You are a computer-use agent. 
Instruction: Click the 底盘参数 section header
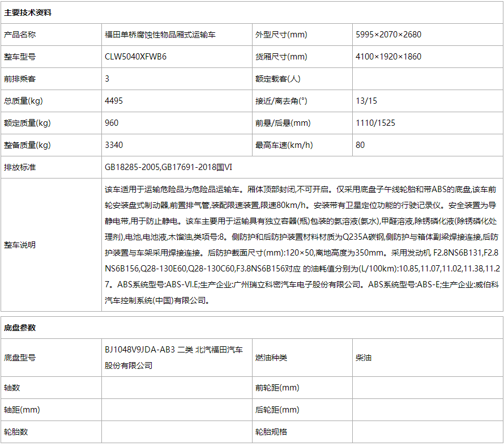(x=20, y=328)
